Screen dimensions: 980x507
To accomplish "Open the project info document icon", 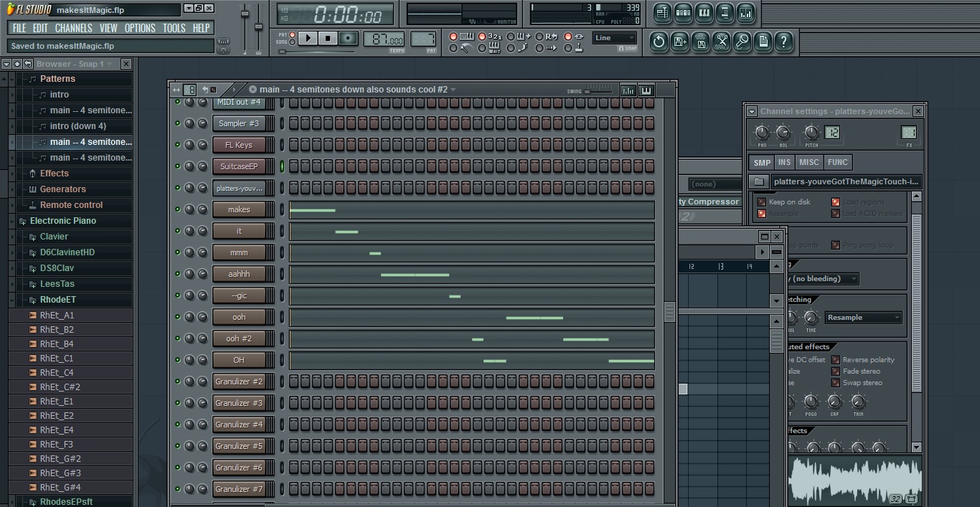I will [763, 42].
